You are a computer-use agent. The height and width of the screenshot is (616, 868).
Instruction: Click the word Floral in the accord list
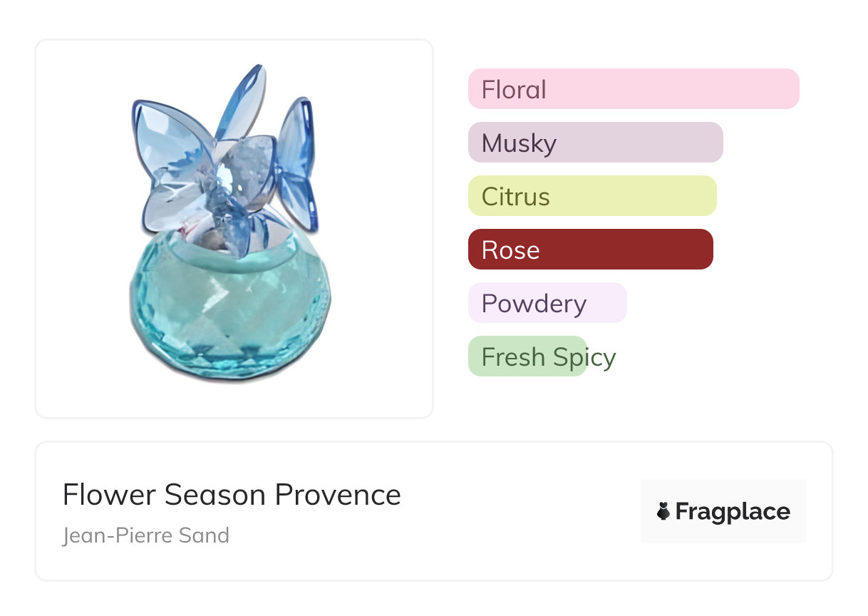pyautogui.click(x=514, y=90)
